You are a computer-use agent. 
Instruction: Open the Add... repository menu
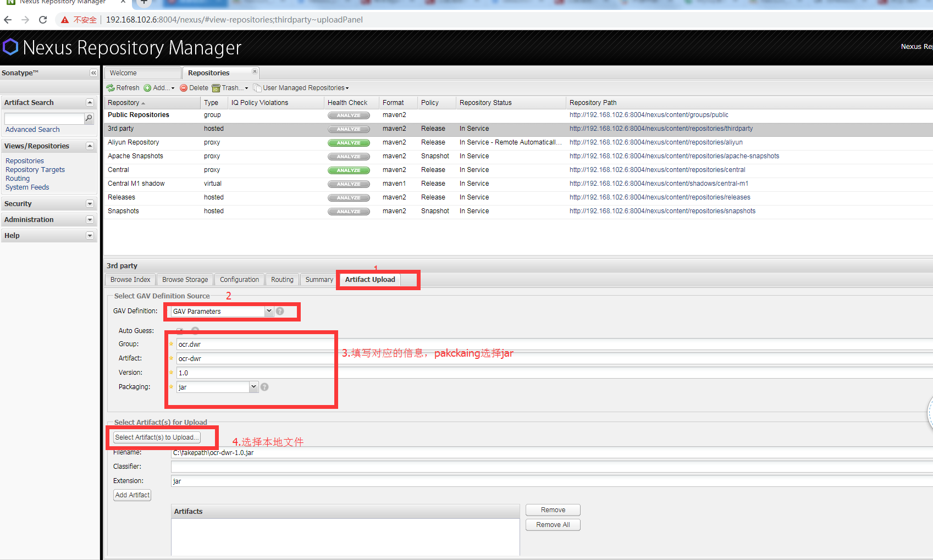(x=159, y=88)
